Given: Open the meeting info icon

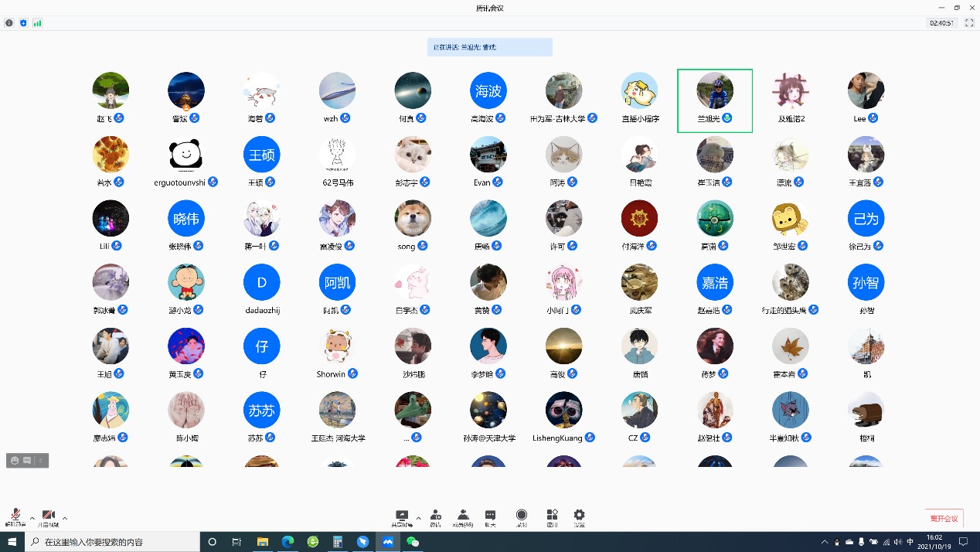Looking at the screenshot, I should [9, 23].
